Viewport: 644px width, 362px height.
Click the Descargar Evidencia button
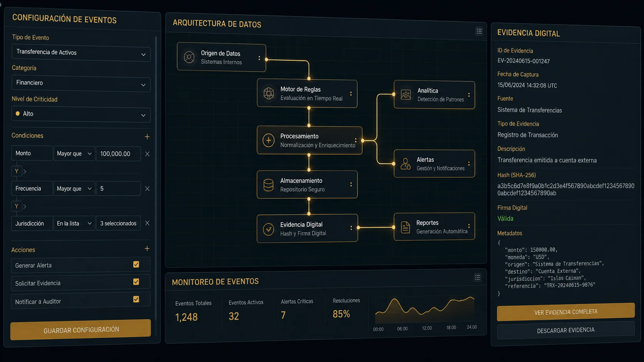click(566, 330)
